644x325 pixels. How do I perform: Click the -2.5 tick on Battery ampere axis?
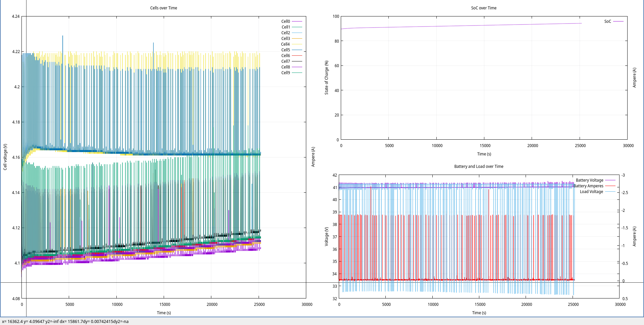[x=625, y=193]
